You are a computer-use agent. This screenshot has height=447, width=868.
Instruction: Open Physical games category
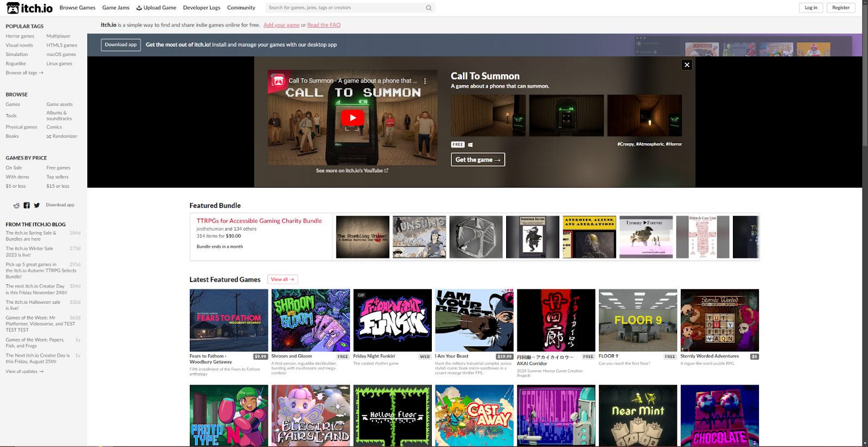[x=22, y=127]
